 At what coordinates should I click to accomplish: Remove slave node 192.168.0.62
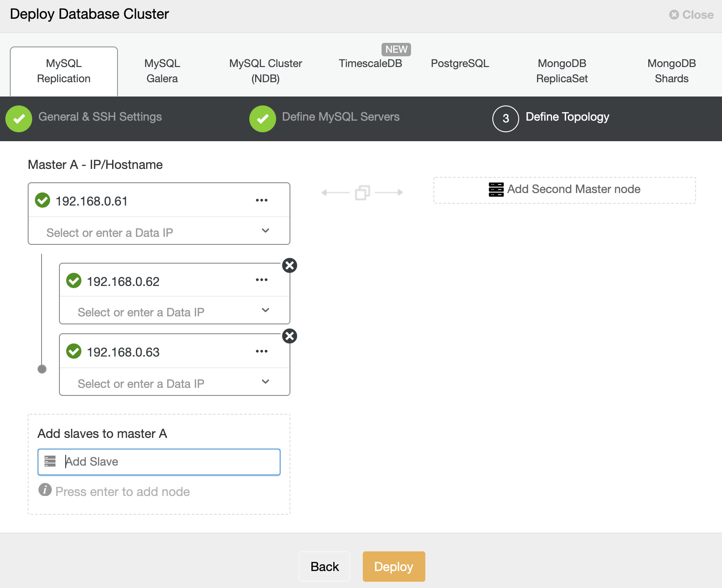tap(290, 265)
